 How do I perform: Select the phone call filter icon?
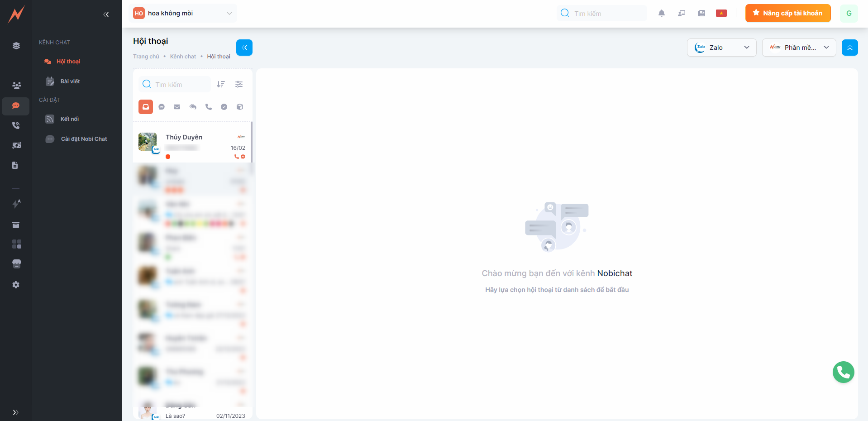[208, 107]
